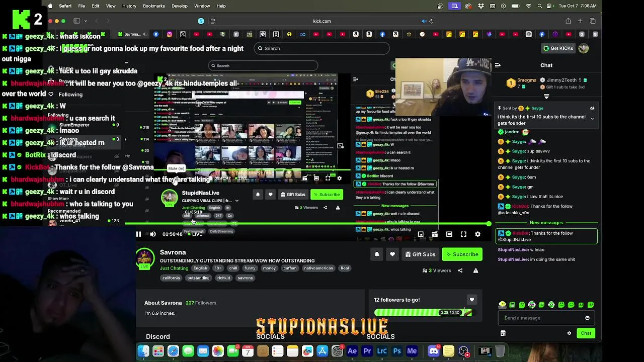Toggle Safari sidebar button
644x362 pixels.
pos(77,21)
